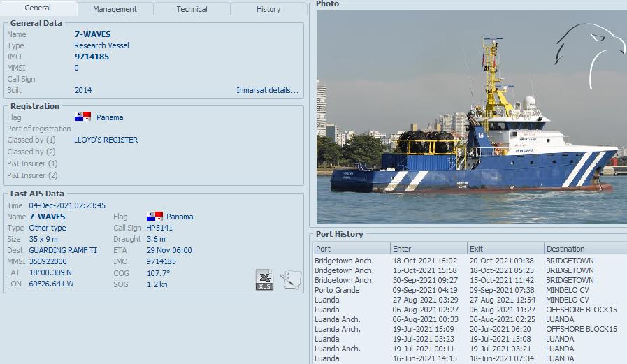Click the latitude value 18°00.309 N
Image resolution: width=627 pixels, height=364 pixels.
(x=51, y=272)
